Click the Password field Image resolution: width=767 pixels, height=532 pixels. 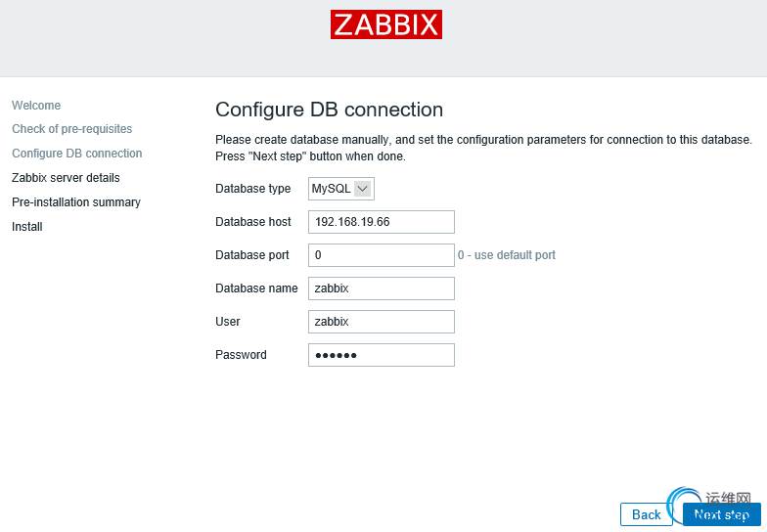click(x=382, y=355)
